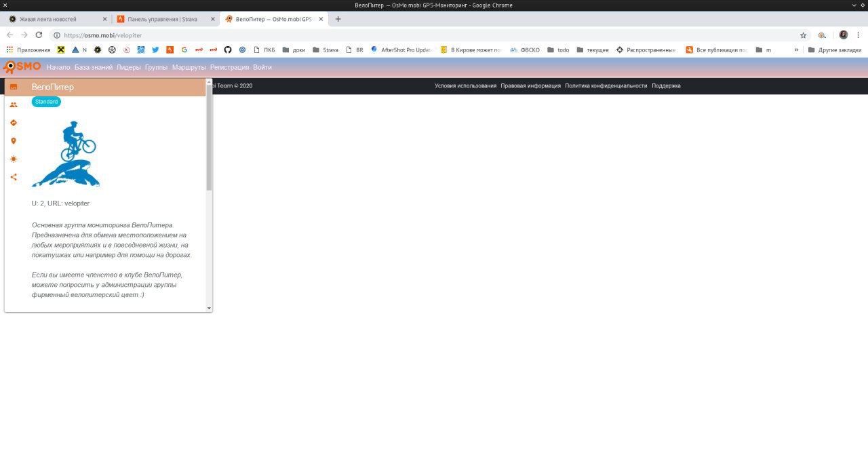The image size is (868, 472).
Task: Click the blue cyclist group logo
Action: tap(66, 154)
